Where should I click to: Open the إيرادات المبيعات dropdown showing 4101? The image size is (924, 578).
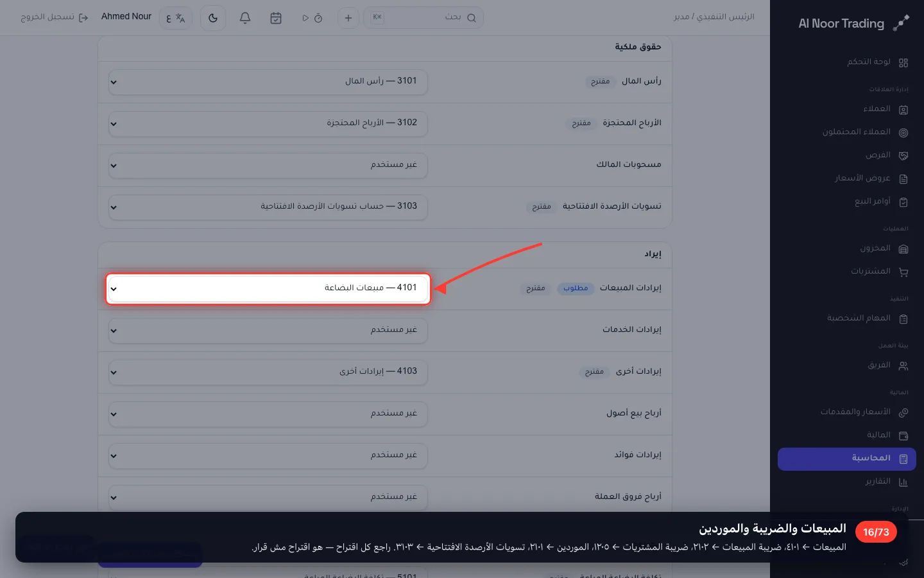[x=268, y=288]
